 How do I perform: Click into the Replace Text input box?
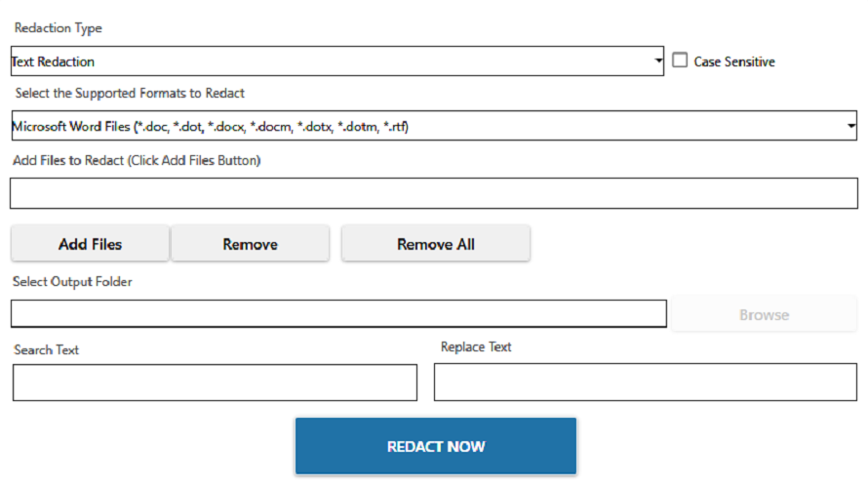645,383
